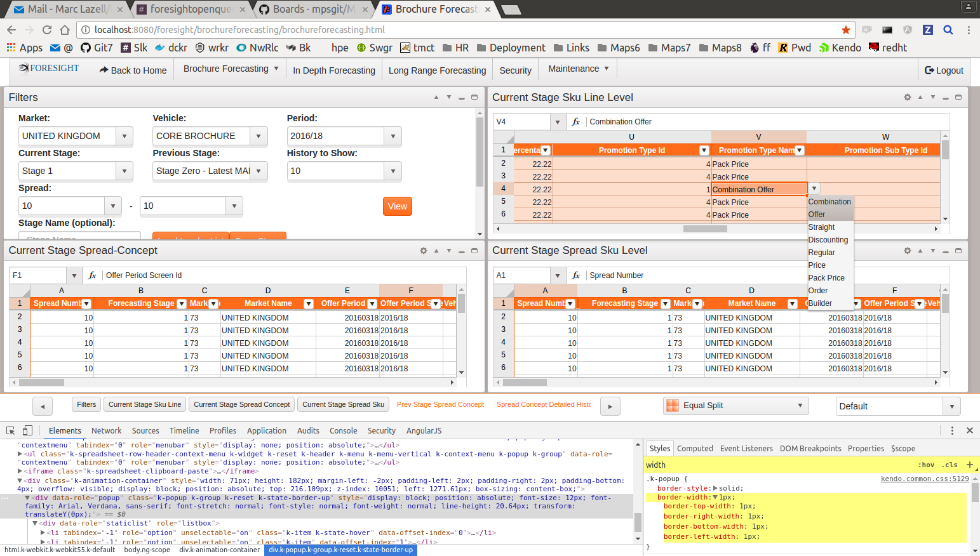Click the blue magnifier extension icon
Viewport: 980px width, 556px height.
tap(948, 30)
